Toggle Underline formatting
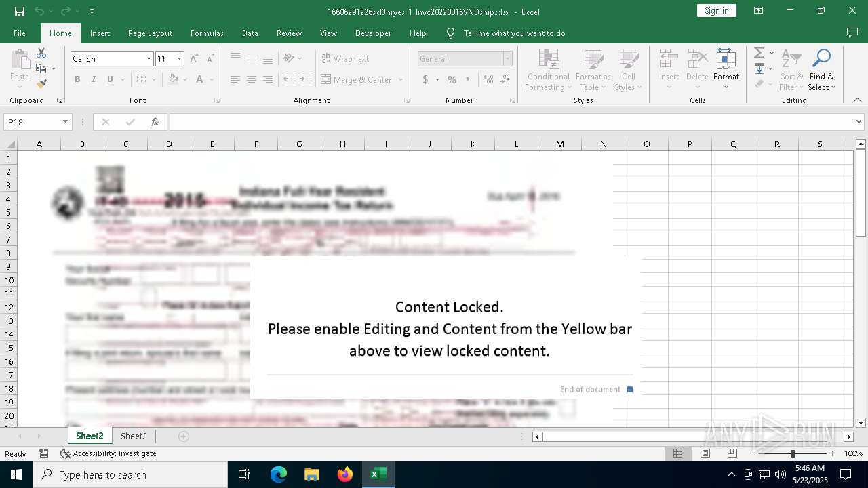868x488 pixels. tap(110, 79)
